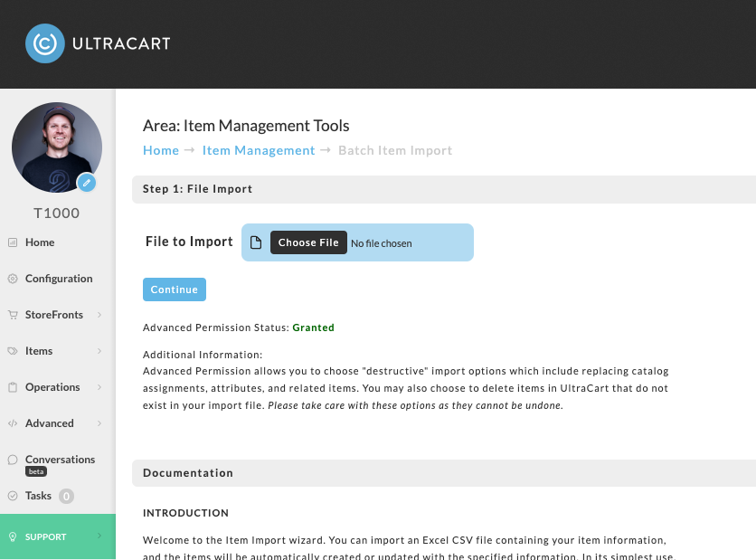Click the UltraCart logo icon
Screen dimensions: 756x560
[45, 43]
